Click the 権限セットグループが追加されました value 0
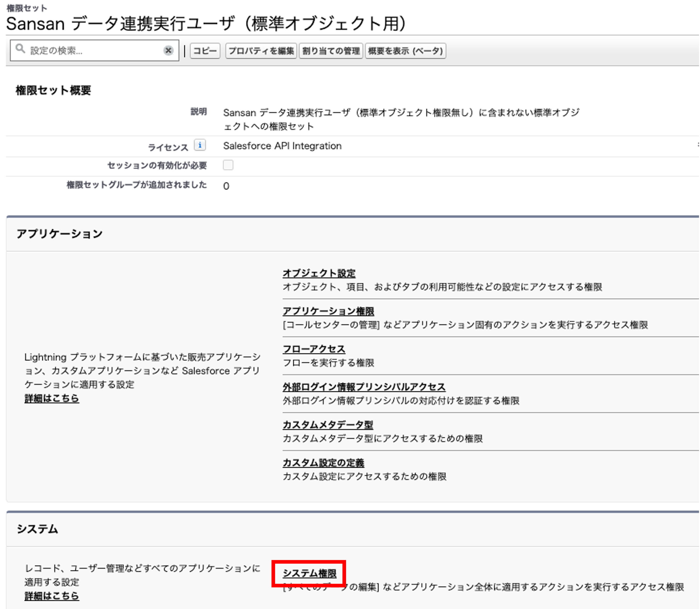The height and width of the screenshot is (609, 700). 226,186
